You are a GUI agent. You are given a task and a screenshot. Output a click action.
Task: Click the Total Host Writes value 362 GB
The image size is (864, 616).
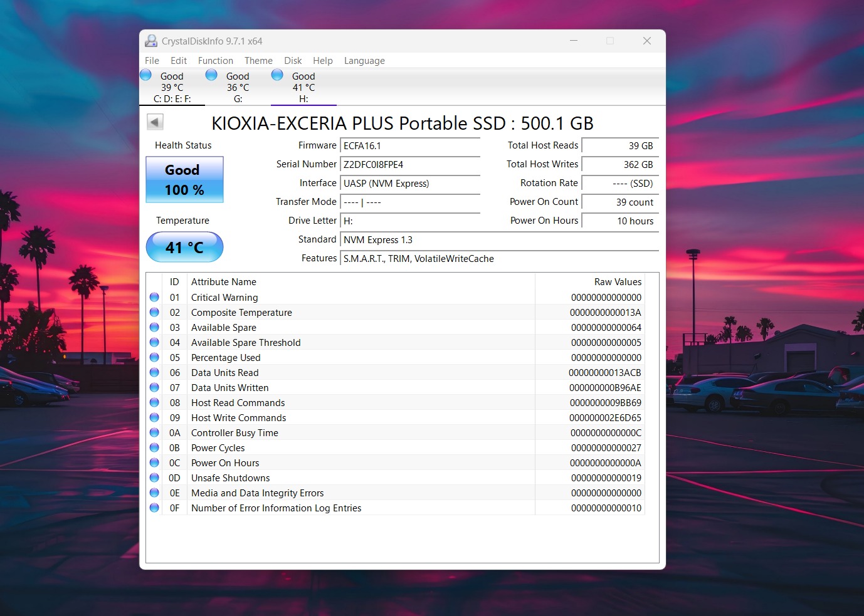pyautogui.click(x=620, y=164)
